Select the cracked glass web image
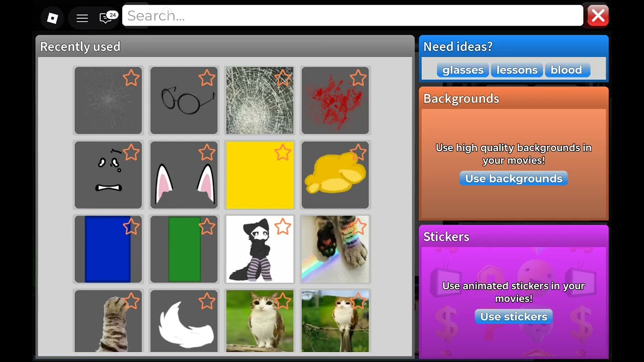Screen dimensions: 644x362 (108, 101)
